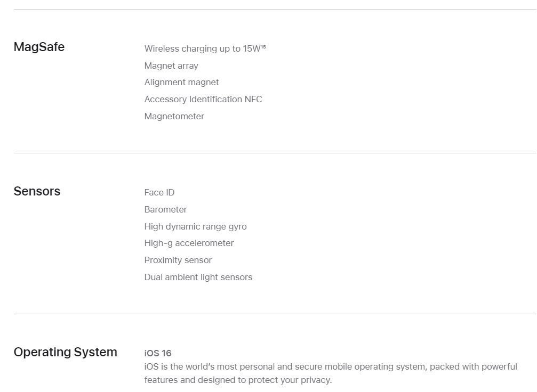537x392 pixels.
Task: Click the Alignment magnet entry
Action: click(181, 83)
